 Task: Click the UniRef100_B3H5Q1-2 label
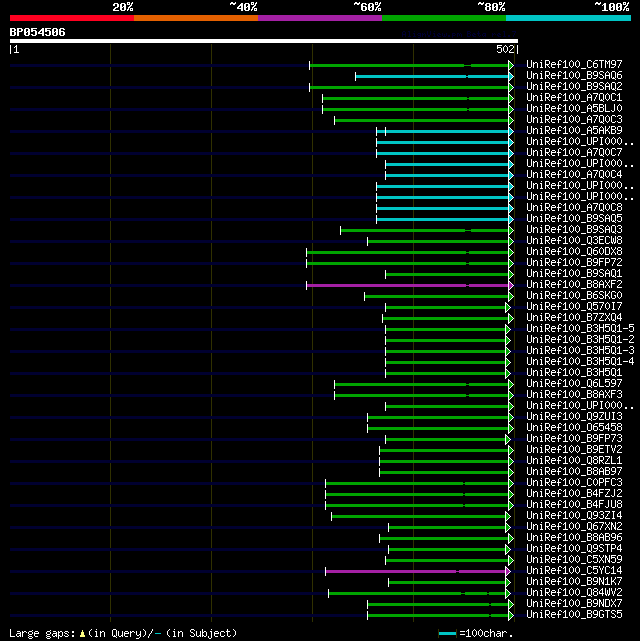(x=580, y=340)
